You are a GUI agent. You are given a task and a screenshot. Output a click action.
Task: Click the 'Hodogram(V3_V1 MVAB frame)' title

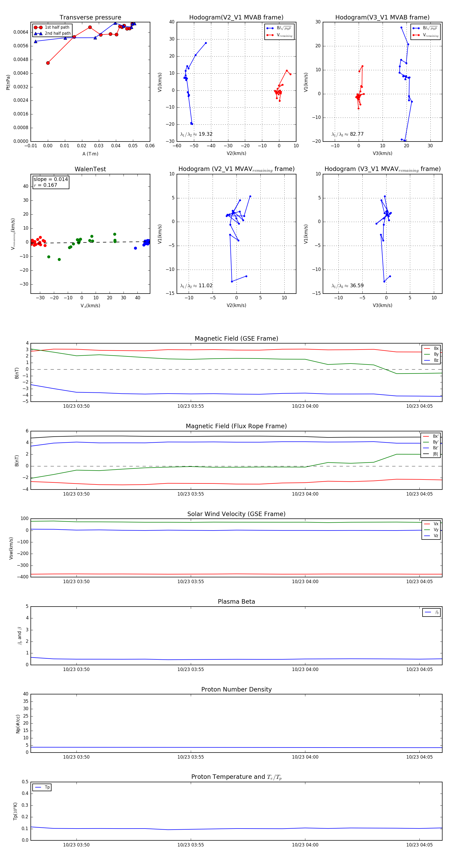(x=382, y=17)
